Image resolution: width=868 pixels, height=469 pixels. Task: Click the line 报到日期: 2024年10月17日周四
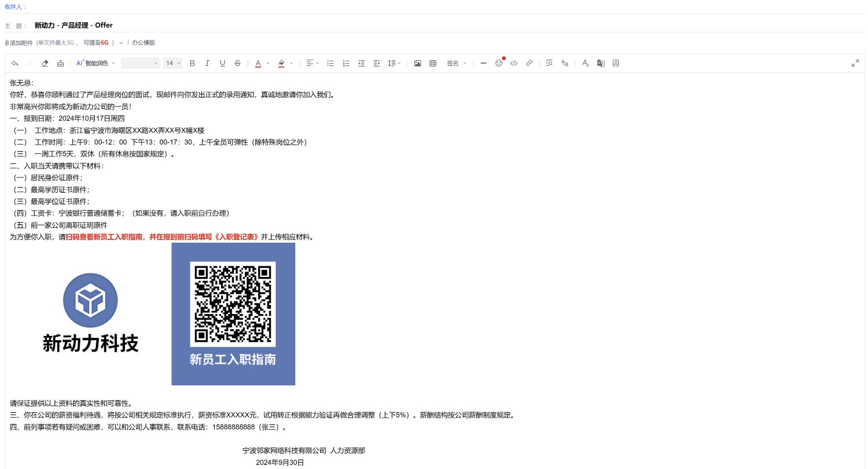coord(67,119)
